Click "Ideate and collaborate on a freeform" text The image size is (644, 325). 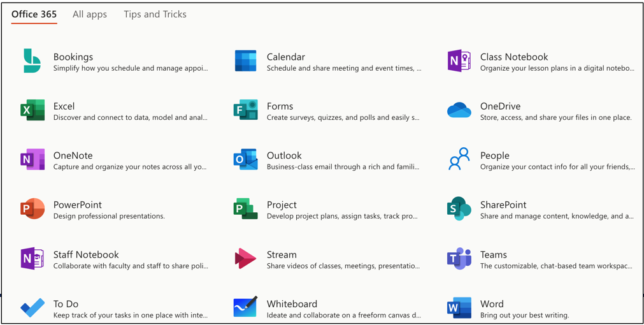click(x=344, y=315)
